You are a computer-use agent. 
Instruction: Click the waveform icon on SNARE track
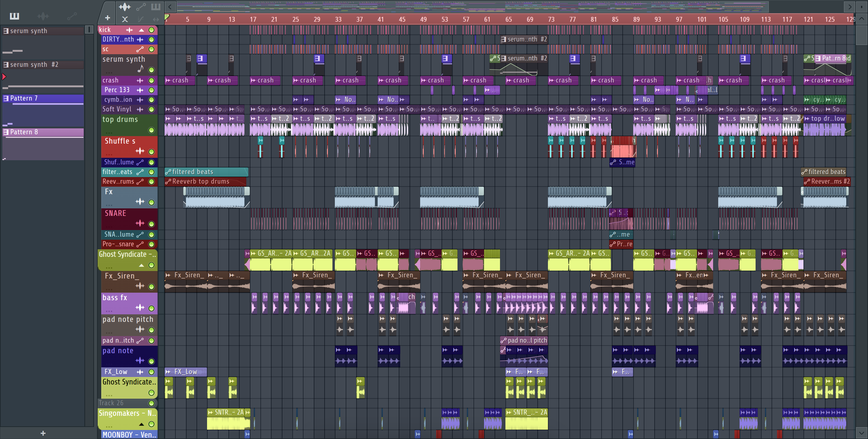140,223
